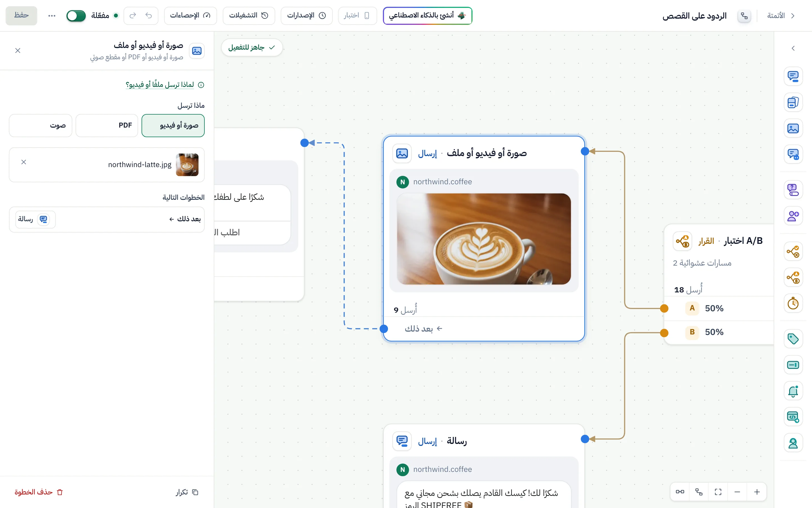The image size is (812, 508).
Task: Arrange nodes in a horizontal layout
Action: [680, 492]
